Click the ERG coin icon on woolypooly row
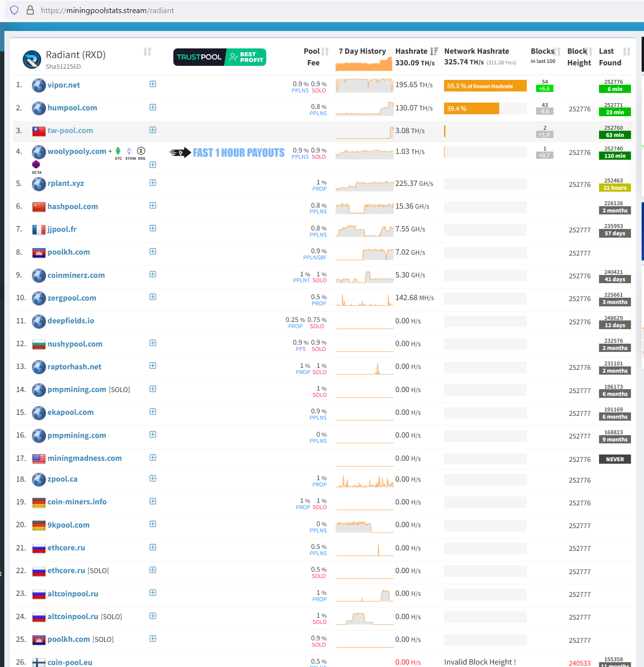The image size is (644, 667). 141,151
